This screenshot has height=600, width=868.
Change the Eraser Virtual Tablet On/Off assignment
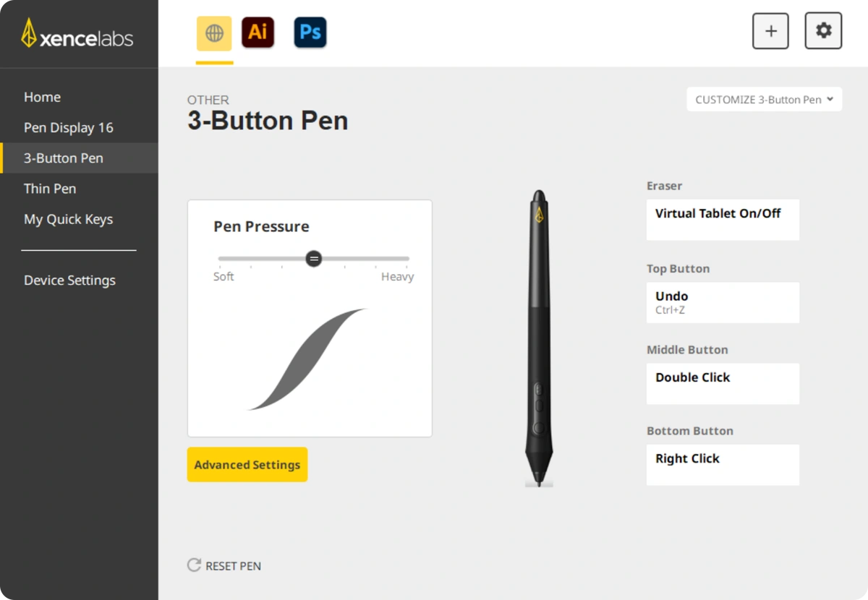pyautogui.click(x=723, y=220)
